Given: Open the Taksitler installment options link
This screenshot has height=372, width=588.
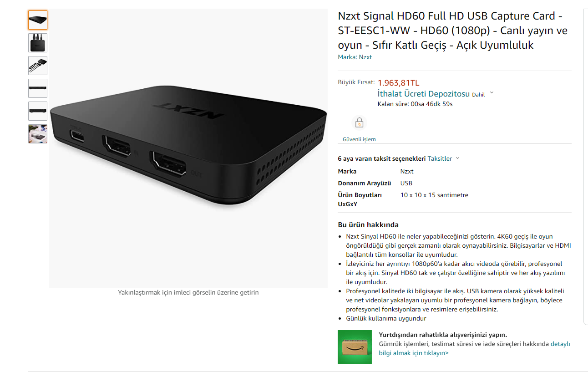Looking at the screenshot, I should point(440,158).
